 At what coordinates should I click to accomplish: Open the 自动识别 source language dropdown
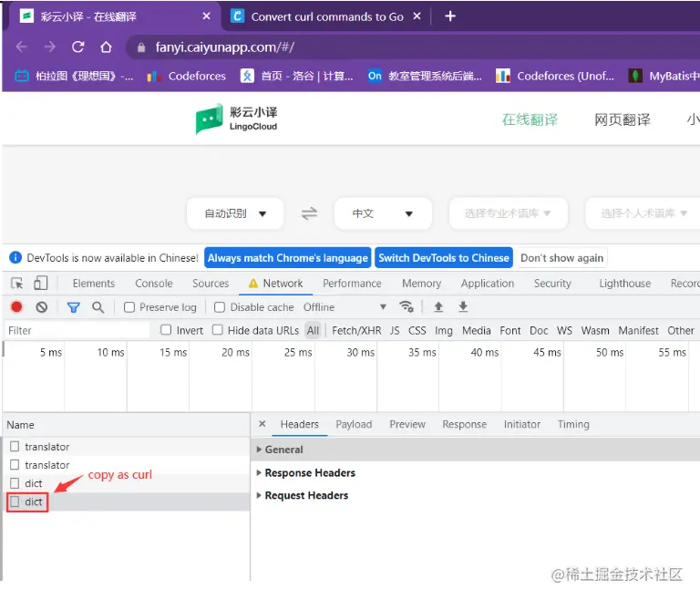pos(235,213)
